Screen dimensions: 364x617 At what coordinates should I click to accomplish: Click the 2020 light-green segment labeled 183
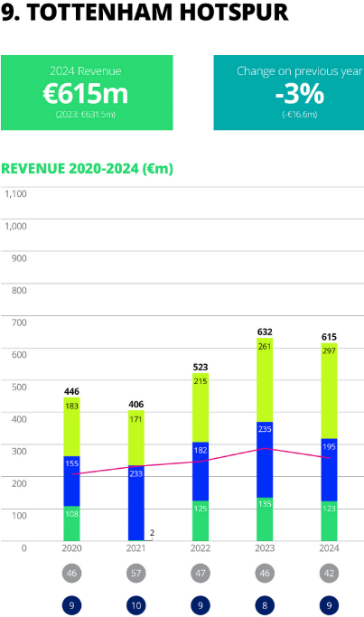(x=71, y=427)
